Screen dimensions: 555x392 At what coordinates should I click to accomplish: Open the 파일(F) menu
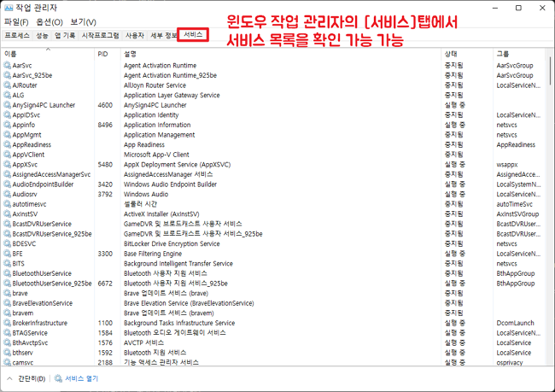click(16, 22)
